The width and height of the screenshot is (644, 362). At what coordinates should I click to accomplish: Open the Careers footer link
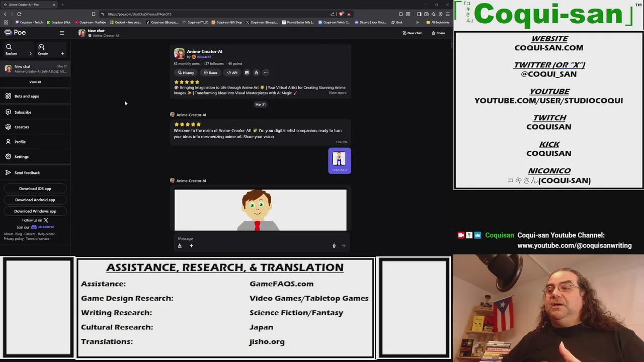coord(30,234)
